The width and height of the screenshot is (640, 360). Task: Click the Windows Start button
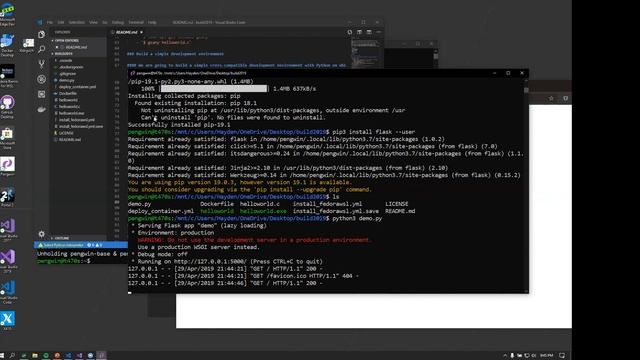tap(2, 356)
